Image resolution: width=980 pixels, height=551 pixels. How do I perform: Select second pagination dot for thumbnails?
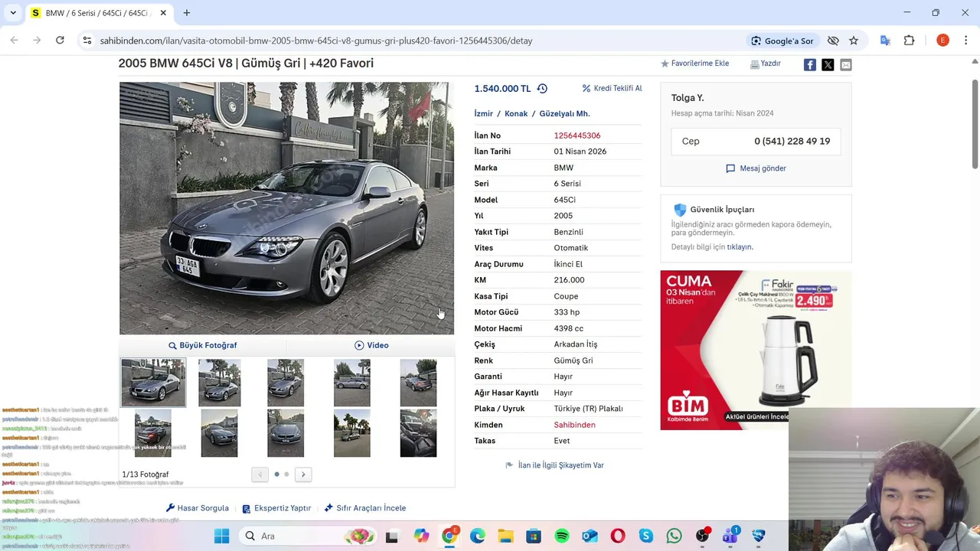287,474
